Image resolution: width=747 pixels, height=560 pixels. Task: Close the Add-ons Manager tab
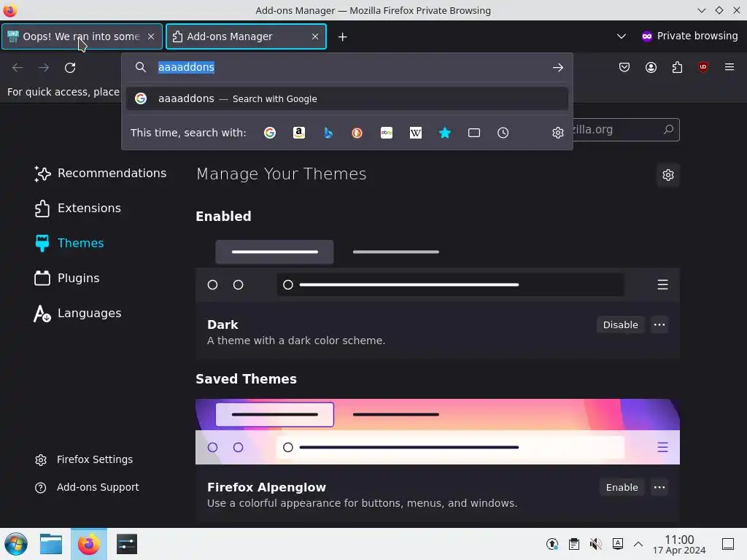tap(315, 36)
